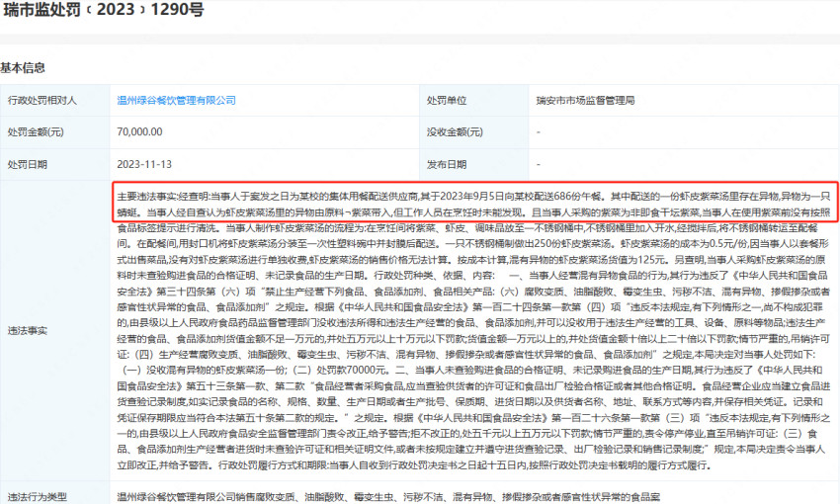The height and width of the screenshot is (504, 840).
Task: Click the 发布日期 label cell
Action: pos(446,164)
